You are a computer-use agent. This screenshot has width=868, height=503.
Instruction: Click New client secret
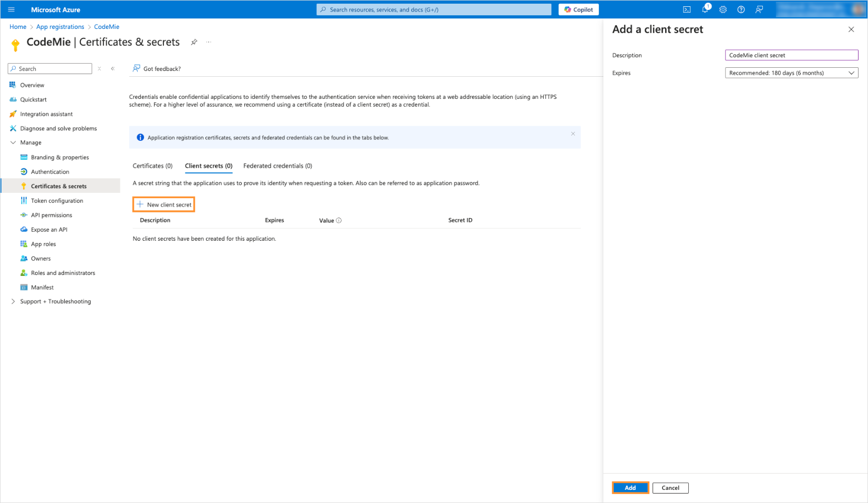coord(164,204)
